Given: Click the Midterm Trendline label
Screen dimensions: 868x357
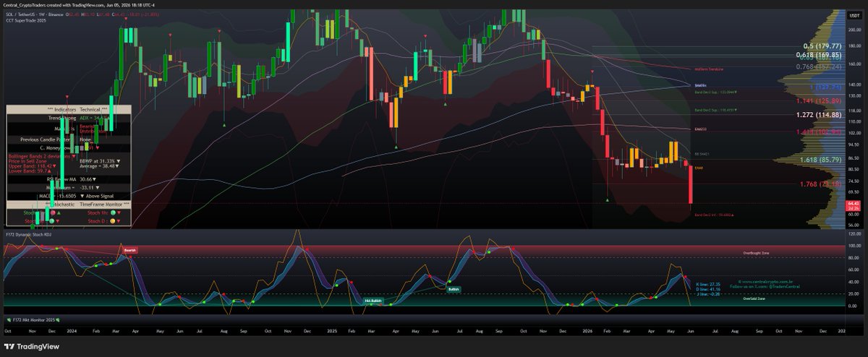Looking at the screenshot, I should [x=709, y=69].
